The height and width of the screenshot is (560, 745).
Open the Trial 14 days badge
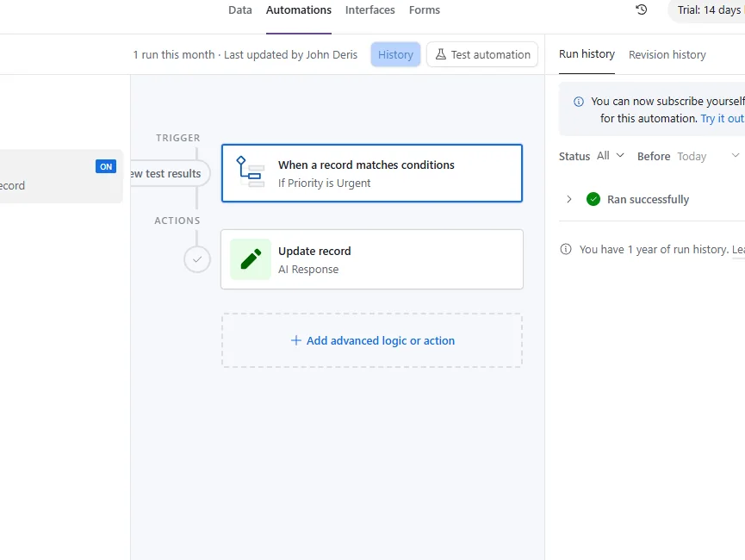pos(708,10)
